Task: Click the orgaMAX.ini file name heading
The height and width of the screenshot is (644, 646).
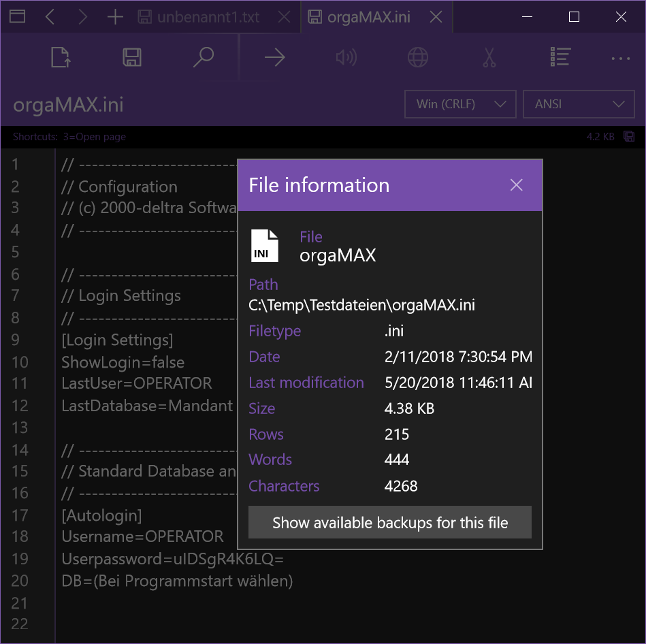Action: [x=68, y=105]
